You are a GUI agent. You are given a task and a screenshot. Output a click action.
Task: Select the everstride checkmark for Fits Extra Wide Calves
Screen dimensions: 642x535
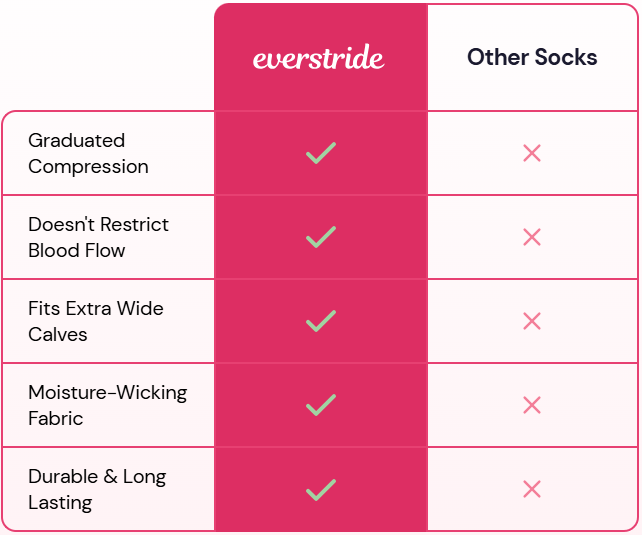coord(320,321)
